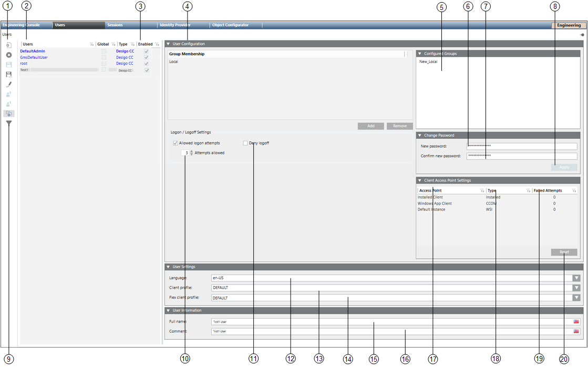The image size is (588, 367).
Task: Increase Attempts allowed with the up arrow
Action: tap(191, 151)
